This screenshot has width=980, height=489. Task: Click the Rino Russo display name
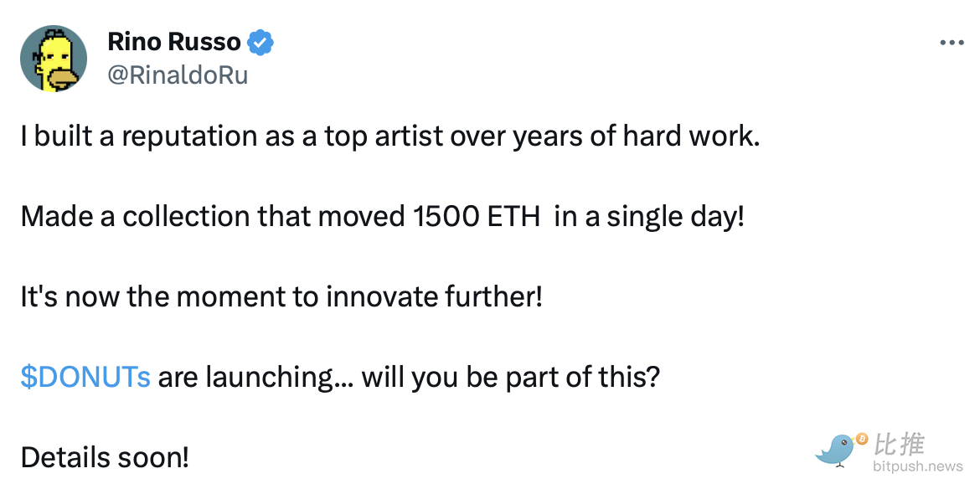tap(173, 43)
